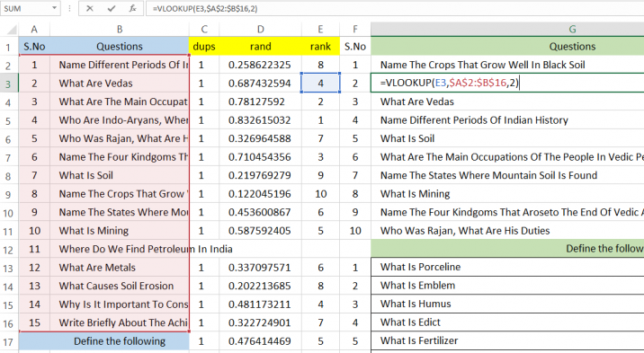Expand the Name Box dropdown arrow
Image resolution: width=644 pixels, height=353 pixels.
[54, 8]
